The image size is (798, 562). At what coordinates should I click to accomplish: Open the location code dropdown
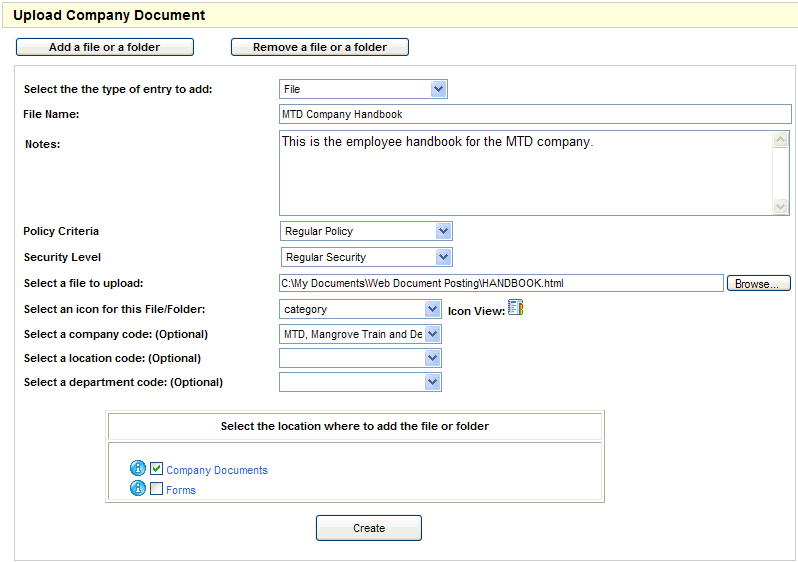point(360,358)
